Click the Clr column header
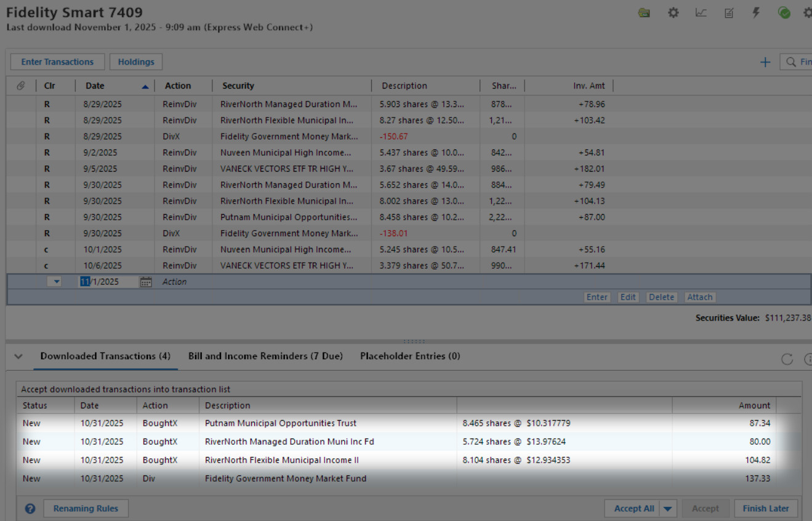Image resolution: width=812 pixels, height=521 pixels. (50, 86)
